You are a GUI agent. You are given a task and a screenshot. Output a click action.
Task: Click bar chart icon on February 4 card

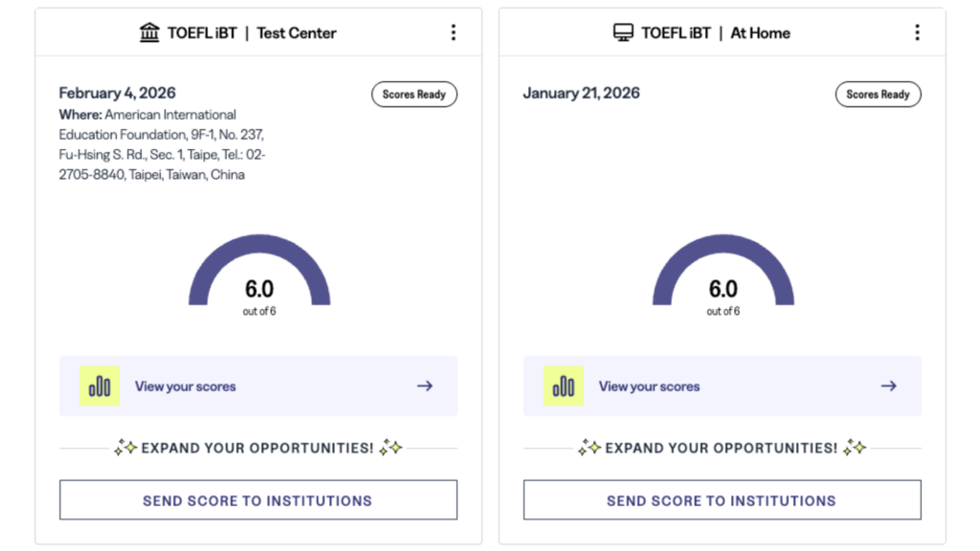(x=100, y=386)
